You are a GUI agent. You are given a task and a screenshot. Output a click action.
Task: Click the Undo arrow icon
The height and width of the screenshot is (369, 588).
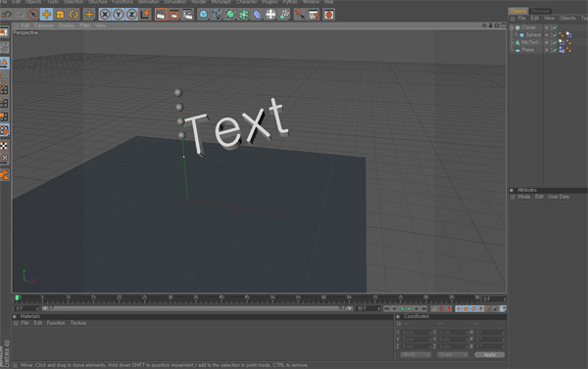click(x=7, y=15)
